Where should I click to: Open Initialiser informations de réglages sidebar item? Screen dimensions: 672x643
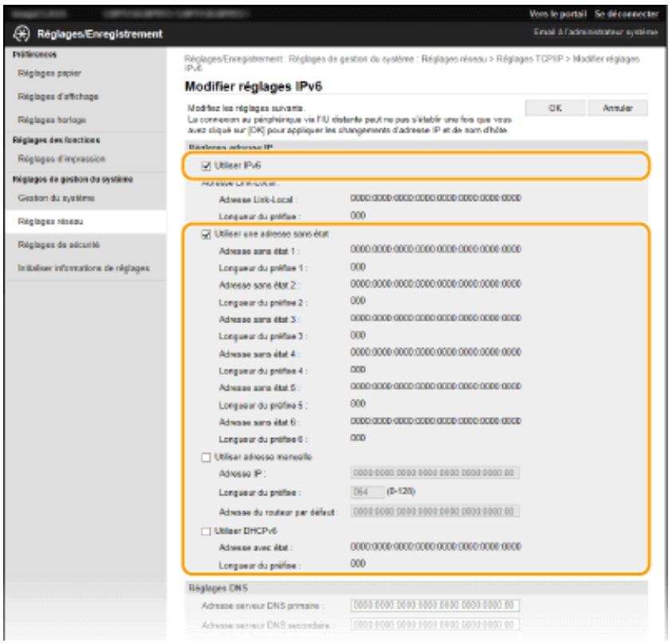(84, 268)
